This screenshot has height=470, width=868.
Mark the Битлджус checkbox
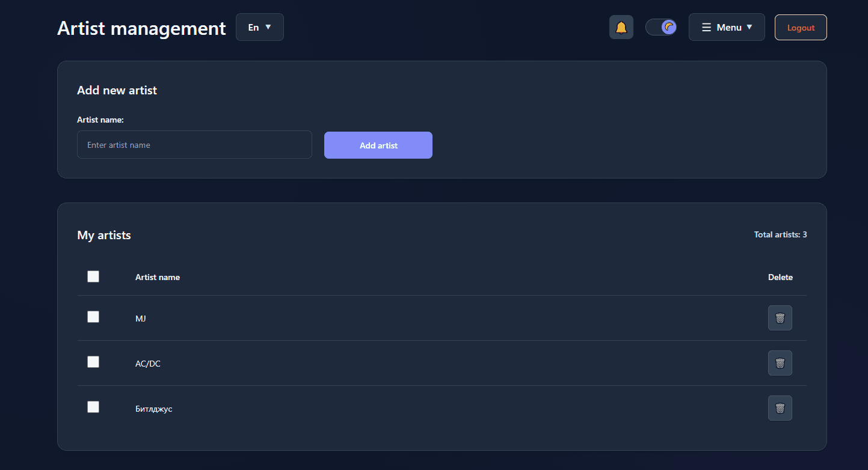click(93, 407)
